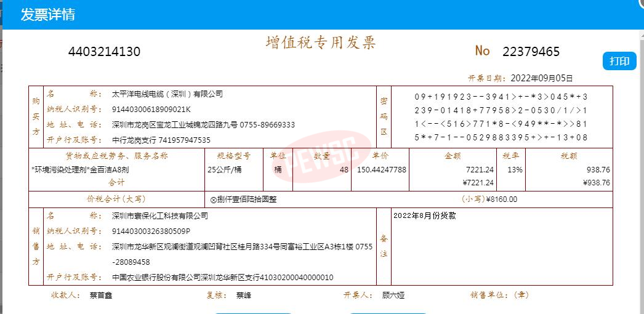Image resolution: width=644 pixels, height=314 pixels.
Task: Select item name *环境污染处理剂*金百洁A8剂
Action: [x=80, y=169]
